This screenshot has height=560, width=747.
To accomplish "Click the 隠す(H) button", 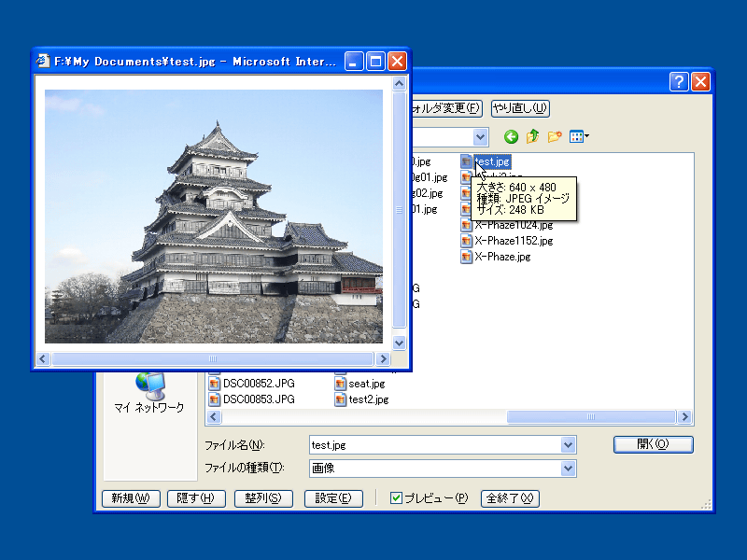I will pyautogui.click(x=196, y=498).
